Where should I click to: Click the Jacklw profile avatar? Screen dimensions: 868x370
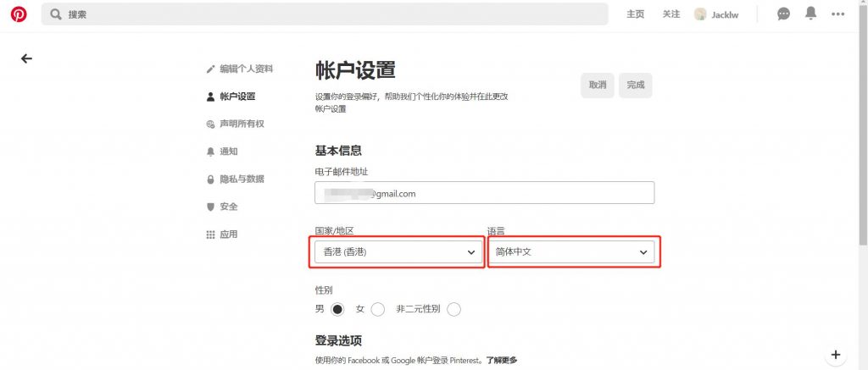point(700,14)
